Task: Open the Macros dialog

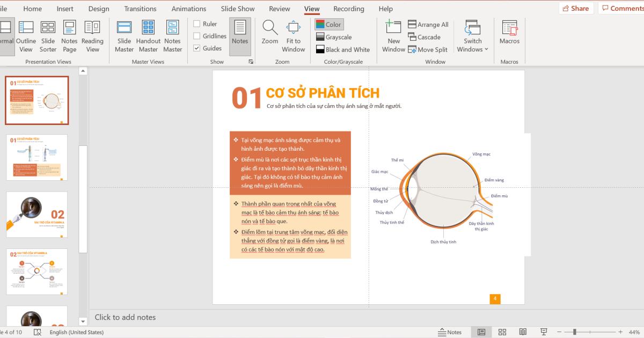Action: [509, 32]
